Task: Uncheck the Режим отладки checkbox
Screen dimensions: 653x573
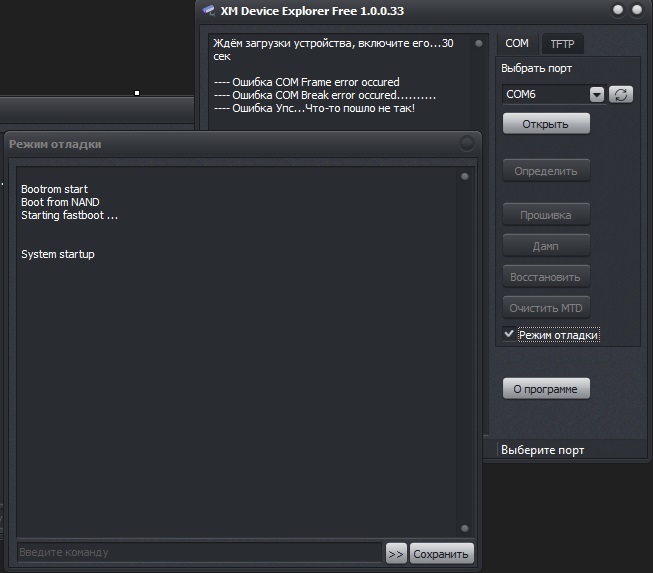Action: [509, 334]
